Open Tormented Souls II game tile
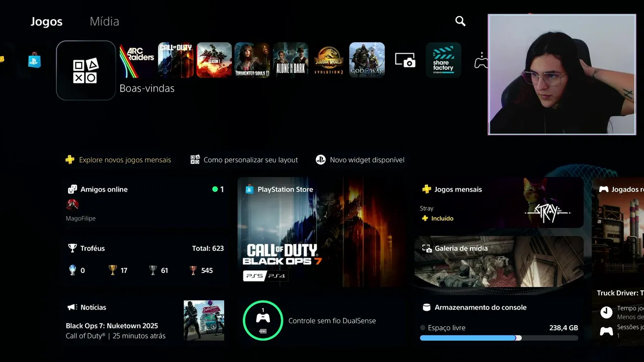The image size is (644, 362). pyautogui.click(x=252, y=60)
